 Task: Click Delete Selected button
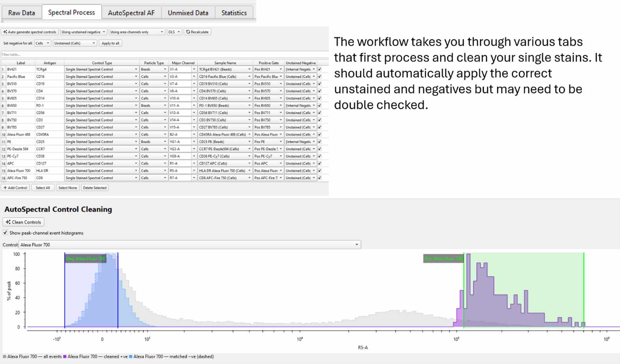[95, 188]
